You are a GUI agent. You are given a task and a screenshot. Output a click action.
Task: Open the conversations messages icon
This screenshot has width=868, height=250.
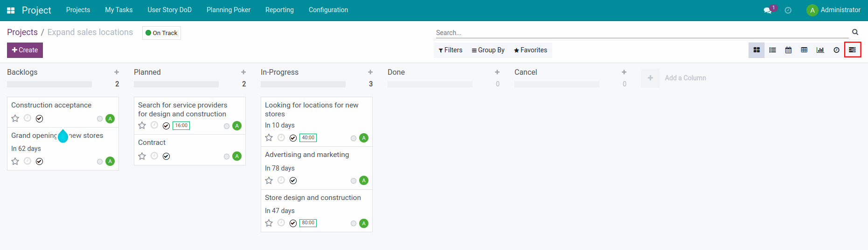767,10
